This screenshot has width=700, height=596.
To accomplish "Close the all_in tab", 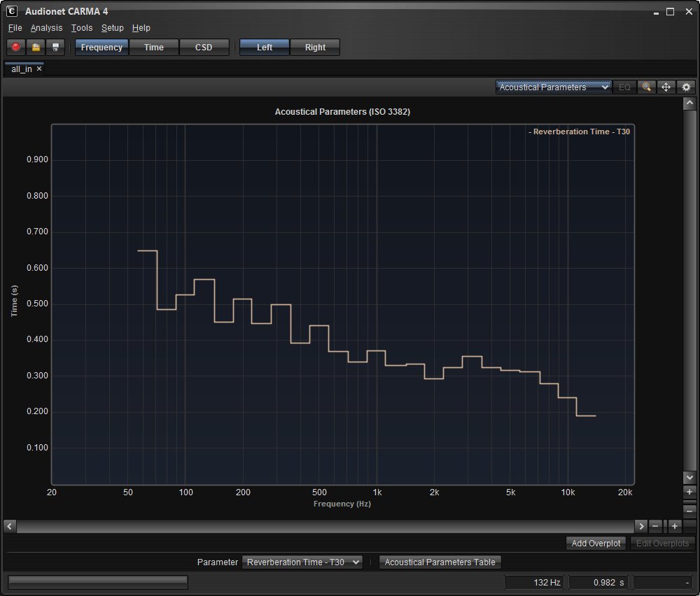I will click(40, 69).
